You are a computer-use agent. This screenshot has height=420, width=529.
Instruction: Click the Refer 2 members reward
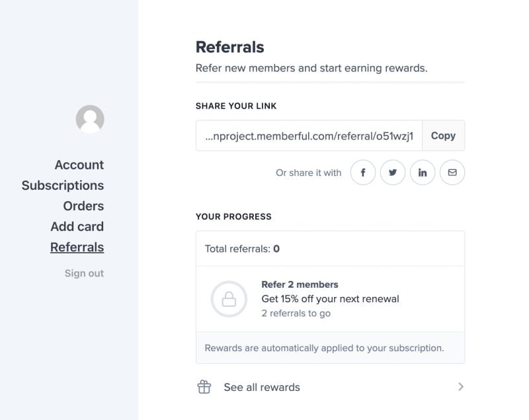click(300, 284)
